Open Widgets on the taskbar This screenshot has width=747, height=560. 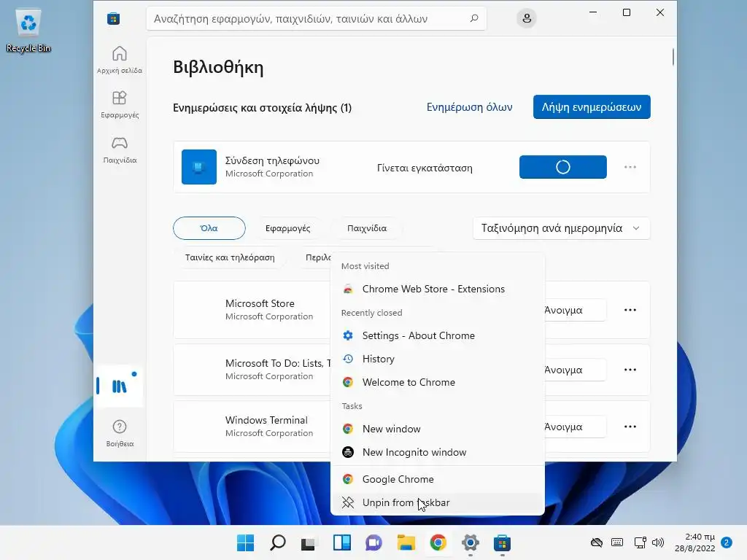[x=341, y=542]
